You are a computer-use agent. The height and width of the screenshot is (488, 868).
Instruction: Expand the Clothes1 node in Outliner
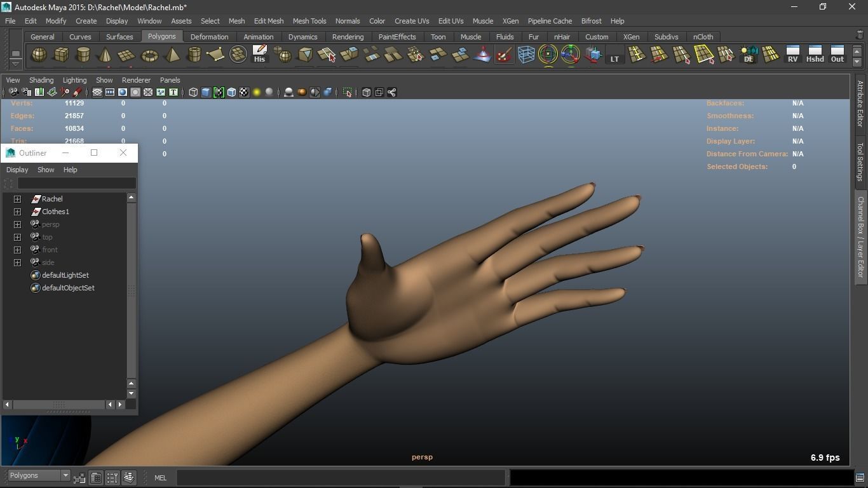tap(18, 212)
